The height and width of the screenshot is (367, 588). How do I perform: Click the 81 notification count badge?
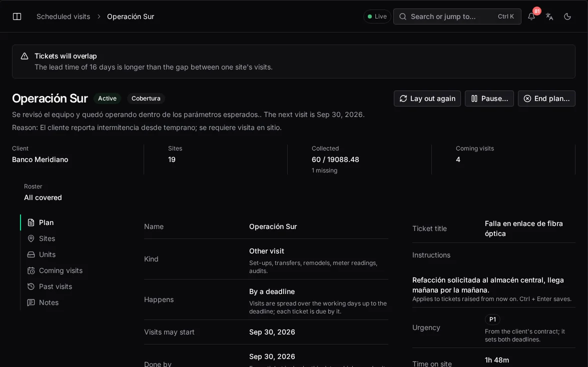pos(536,11)
